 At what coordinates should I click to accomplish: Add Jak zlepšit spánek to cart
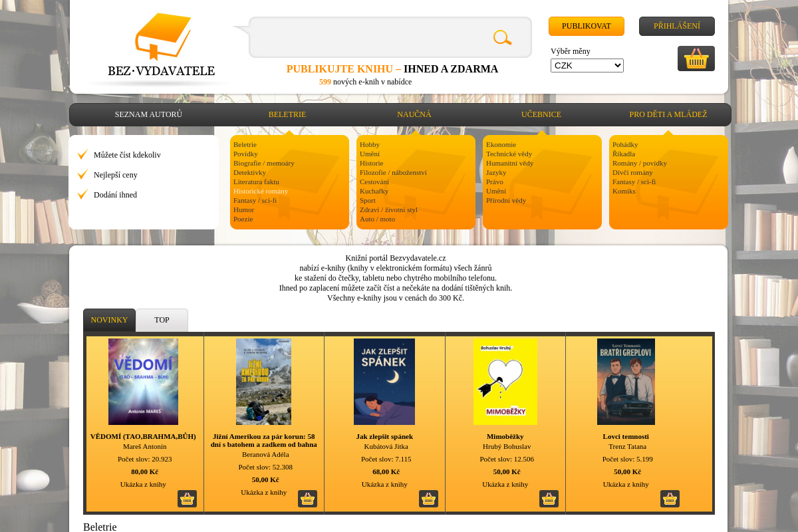[x=428, y=499]
